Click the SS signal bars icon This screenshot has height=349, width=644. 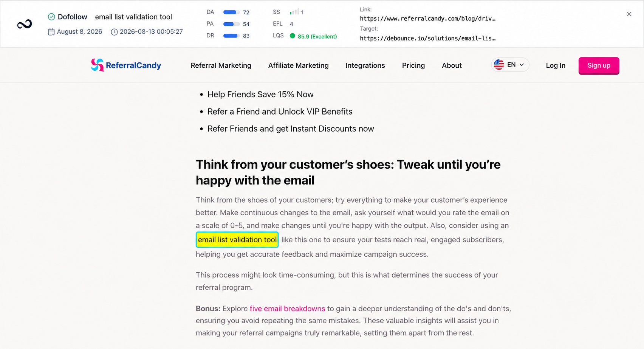(x=294, y=12)
